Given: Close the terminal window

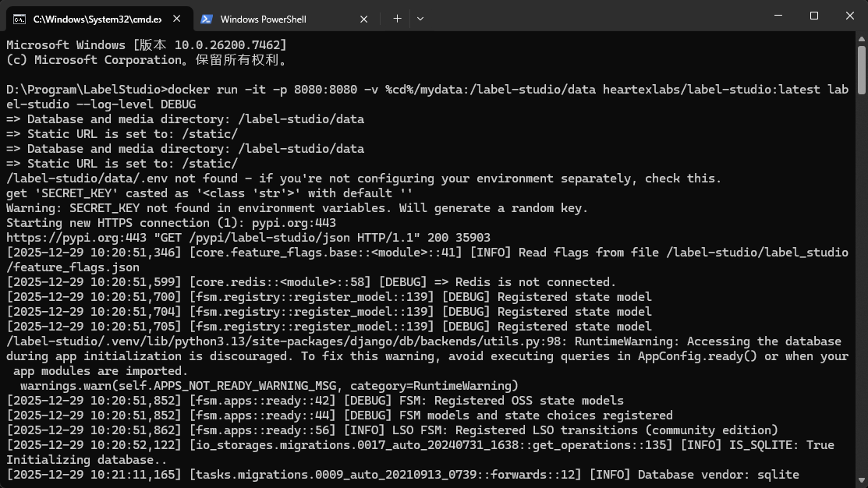Looking at the screenshot, I should (849, 16).
